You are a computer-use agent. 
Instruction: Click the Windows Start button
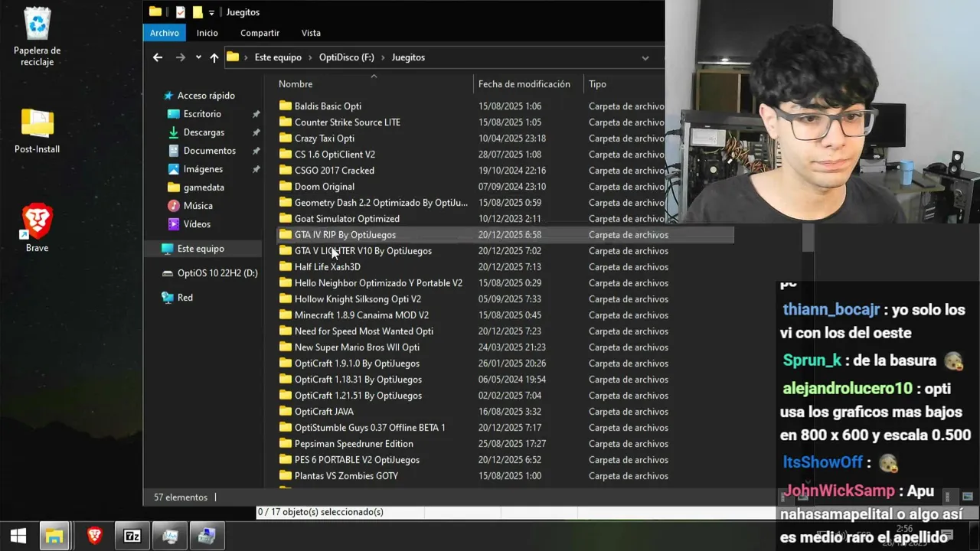pyautogui.click(x=18, y=536)
